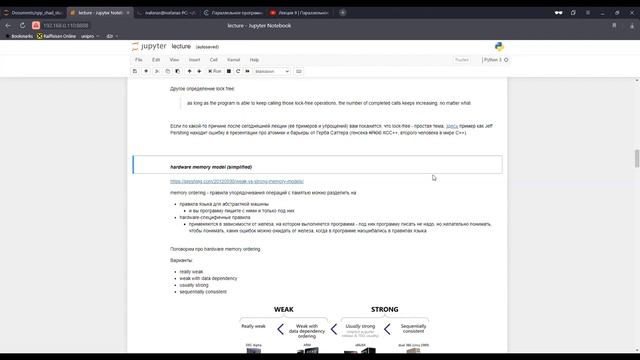Open the Bookmarks bookmark item
The height and width of the screenshot is (360, 640).
coord(19,36)
